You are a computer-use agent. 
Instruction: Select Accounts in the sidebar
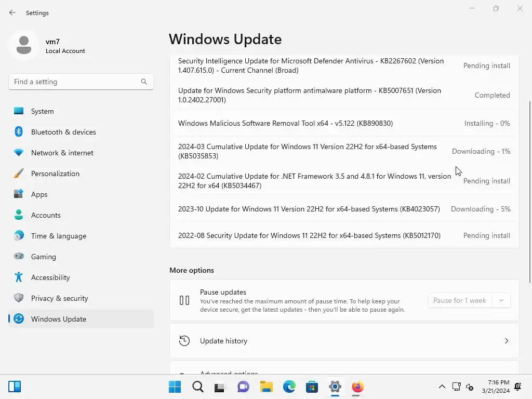[81, 215]
